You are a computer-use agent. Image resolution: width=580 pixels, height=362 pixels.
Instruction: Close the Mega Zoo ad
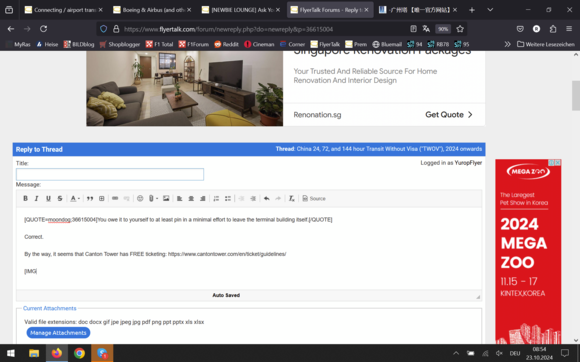click(x=557, y=163)
